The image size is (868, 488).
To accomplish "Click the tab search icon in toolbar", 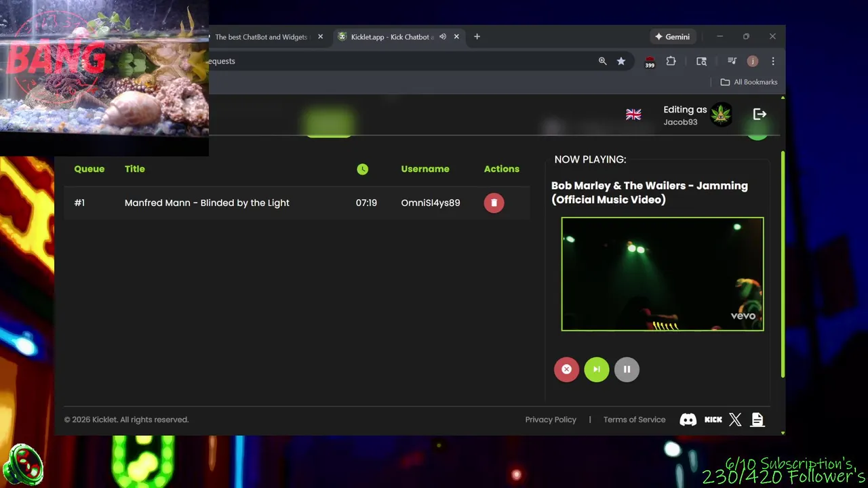I will coord(701,61).
